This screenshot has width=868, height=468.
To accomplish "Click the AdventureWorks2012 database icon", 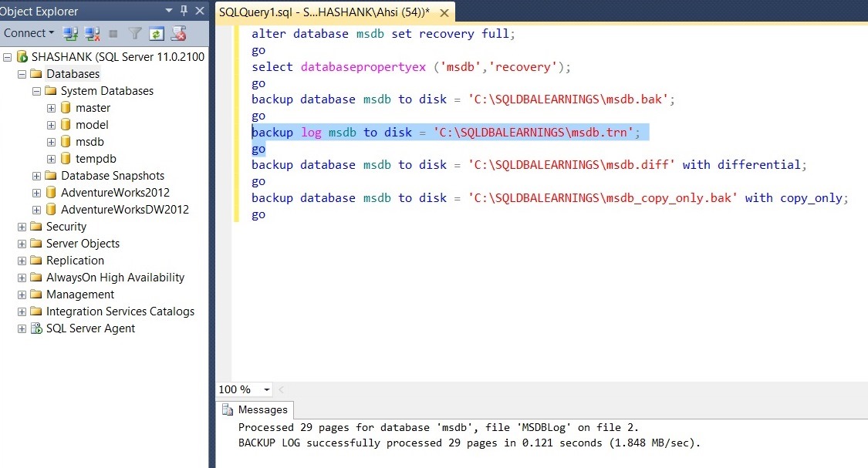I will coord(51,193).
